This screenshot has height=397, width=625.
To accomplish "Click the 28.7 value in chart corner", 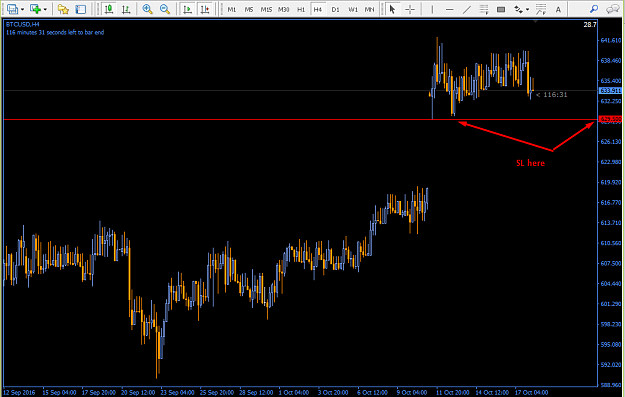I will click(x=590, y=25).
